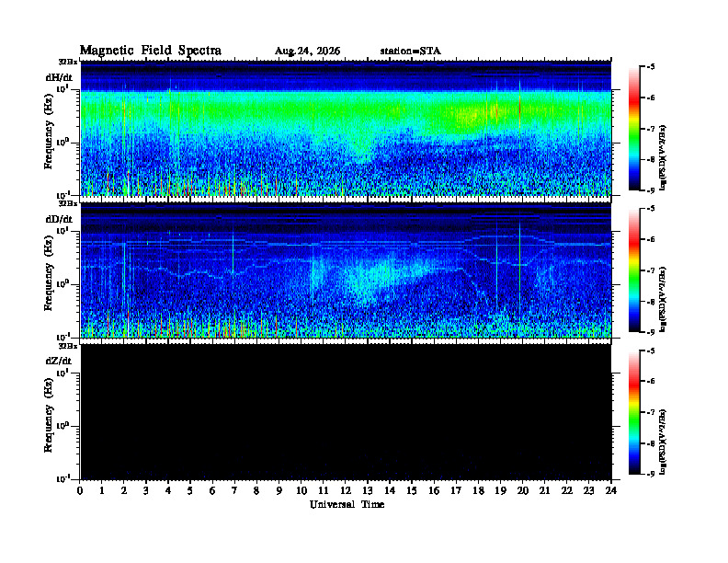Click the "dH/dt" panel label
This screenshot has height=563, width=728.
(x=59, y=77)
